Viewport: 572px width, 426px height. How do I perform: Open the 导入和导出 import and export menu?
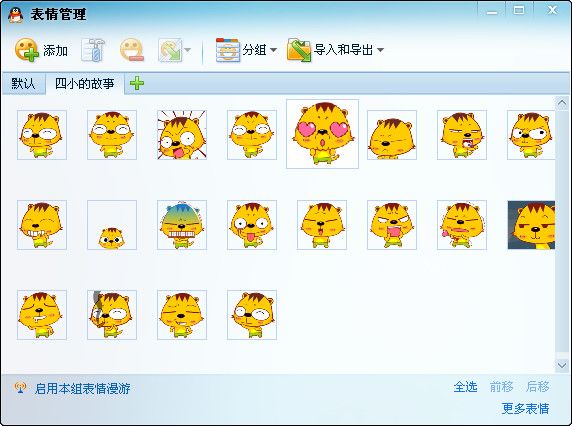coord(335,50)
